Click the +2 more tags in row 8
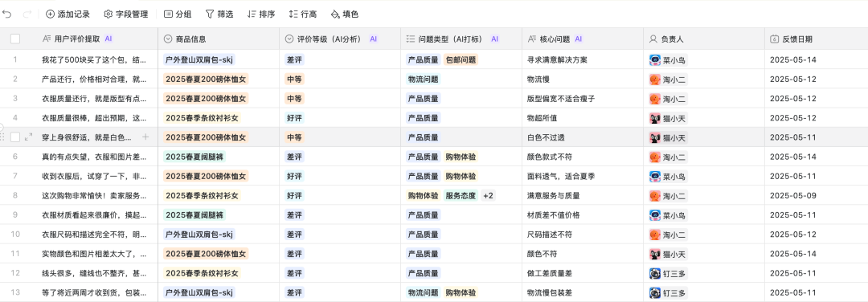 click(488, 195)
